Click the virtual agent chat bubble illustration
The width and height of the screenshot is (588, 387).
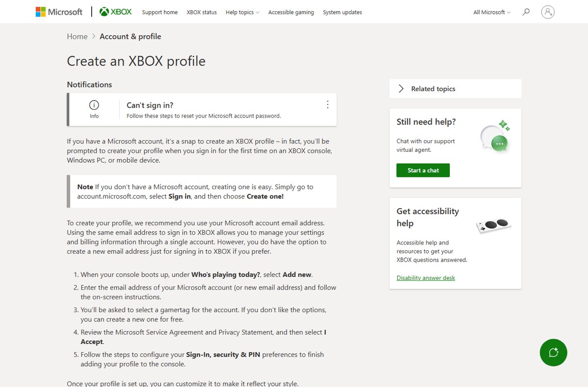coord(495,137)
